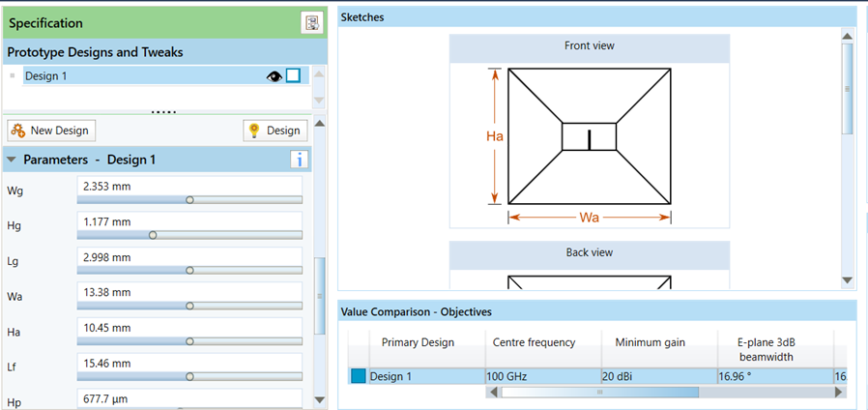Adjust the Hg slider handle

(x=154, y=235)
